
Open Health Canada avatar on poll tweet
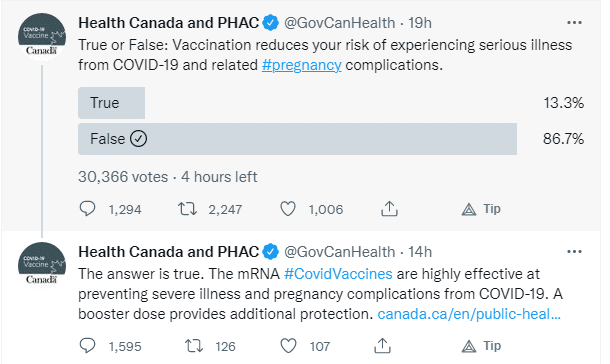[x=42, y=37]
